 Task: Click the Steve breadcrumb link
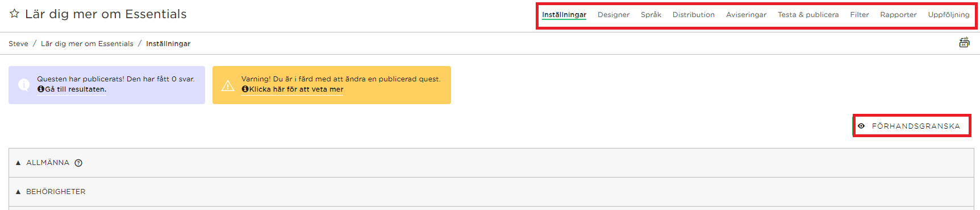[18, 44]
